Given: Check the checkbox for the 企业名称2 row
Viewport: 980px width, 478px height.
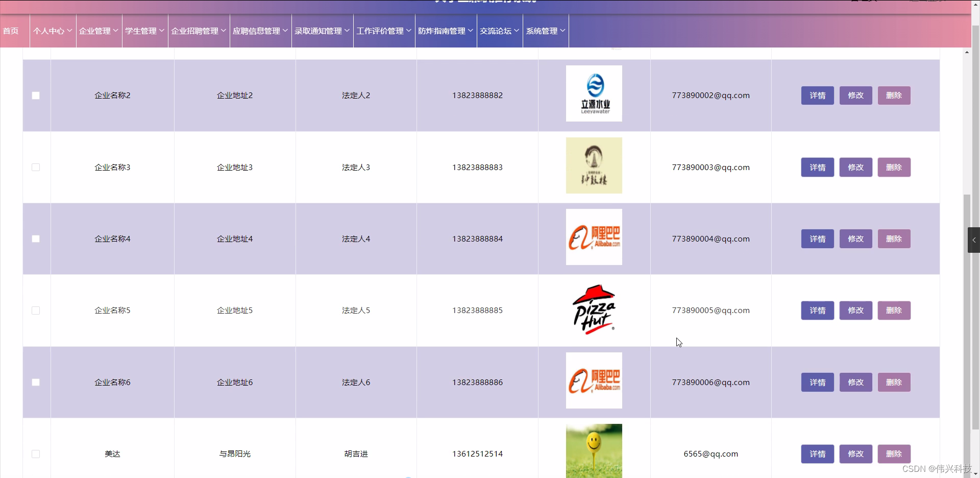Looking at the screenshot, I should 35,95.
